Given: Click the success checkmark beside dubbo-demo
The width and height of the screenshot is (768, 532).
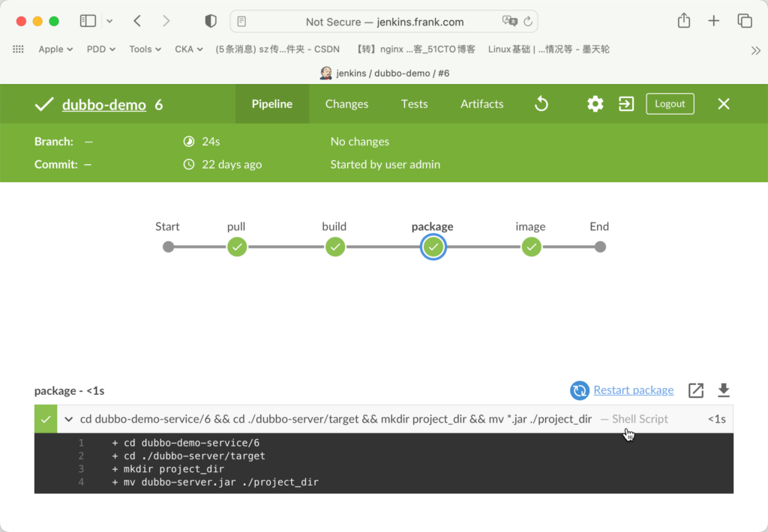Looking at the screenshot, I should click(x=44, y=103).
